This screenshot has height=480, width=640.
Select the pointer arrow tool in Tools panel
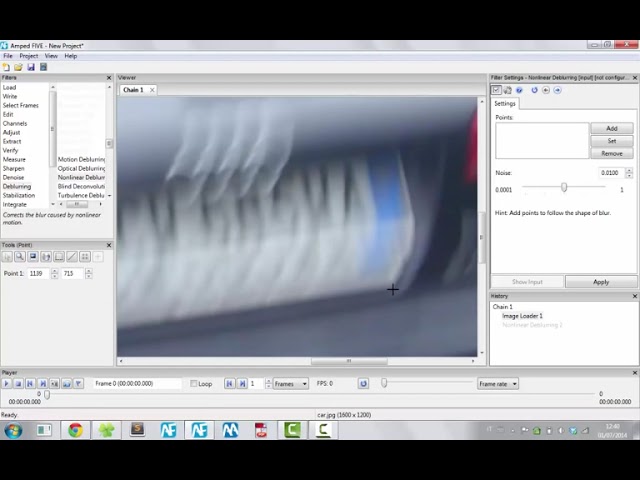pyautogui.click(x=7, y=257)
